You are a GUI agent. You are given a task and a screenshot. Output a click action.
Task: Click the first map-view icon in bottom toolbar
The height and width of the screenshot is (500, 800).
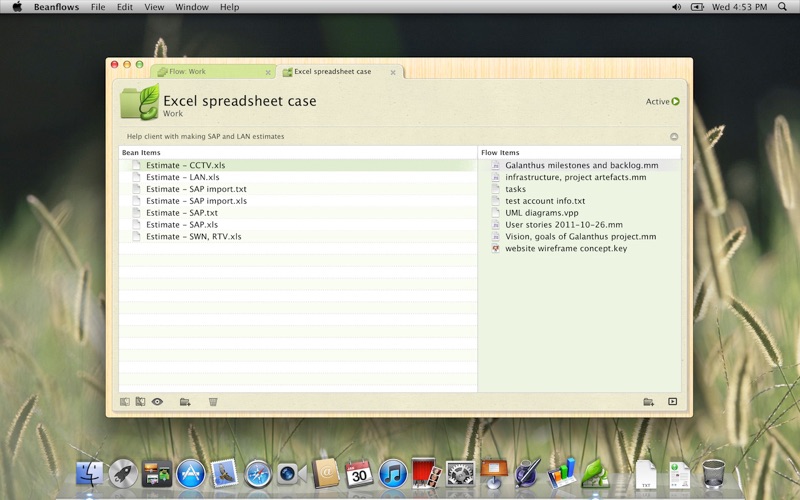pos(124,402)
